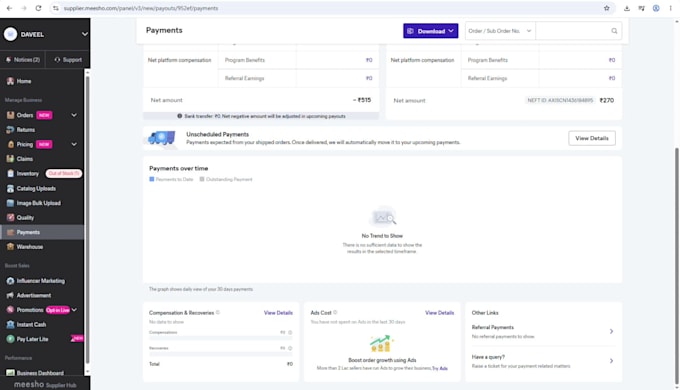This screenshot has width=680, height=390.
Task: Click the Net amount -₹515 value
Action: tap(362, 100)
